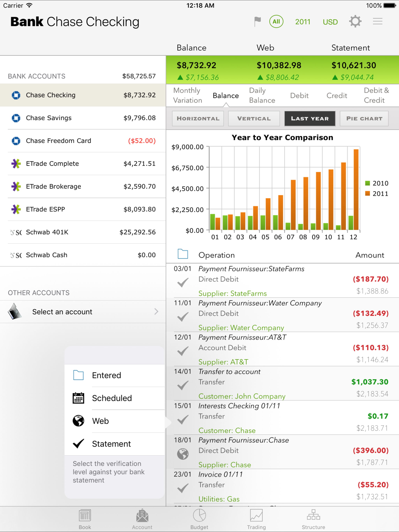This screenshot has width=399, height=532.
Task: Open the 2011 year selector
Action: (303, 22)
